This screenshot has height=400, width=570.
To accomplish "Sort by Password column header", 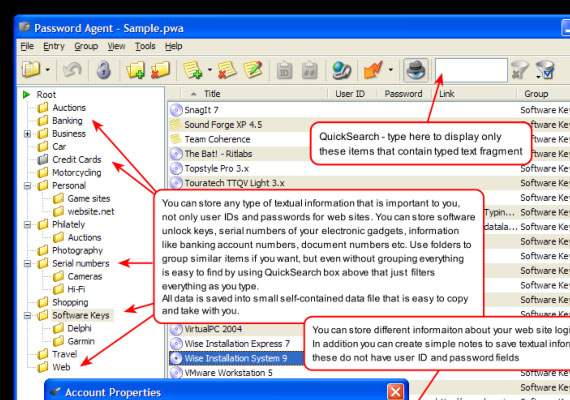I will 403,94.
